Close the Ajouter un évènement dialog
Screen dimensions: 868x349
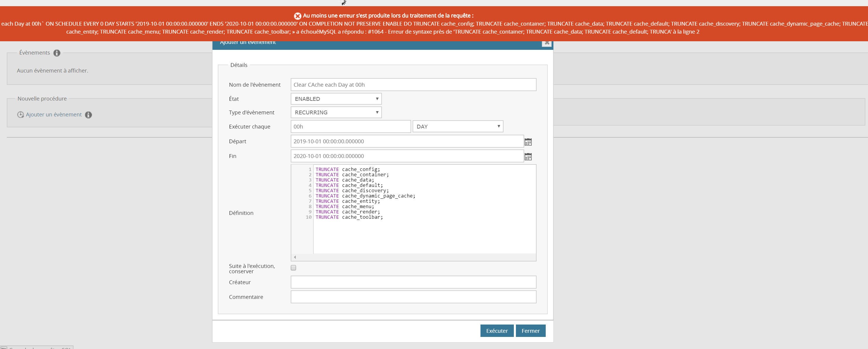[547, 43]
